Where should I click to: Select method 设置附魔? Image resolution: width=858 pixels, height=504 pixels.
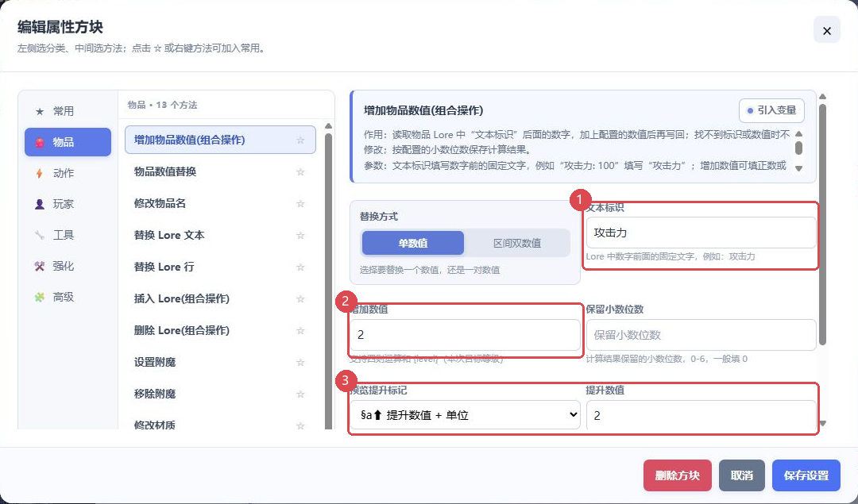[x=221, y=362]
